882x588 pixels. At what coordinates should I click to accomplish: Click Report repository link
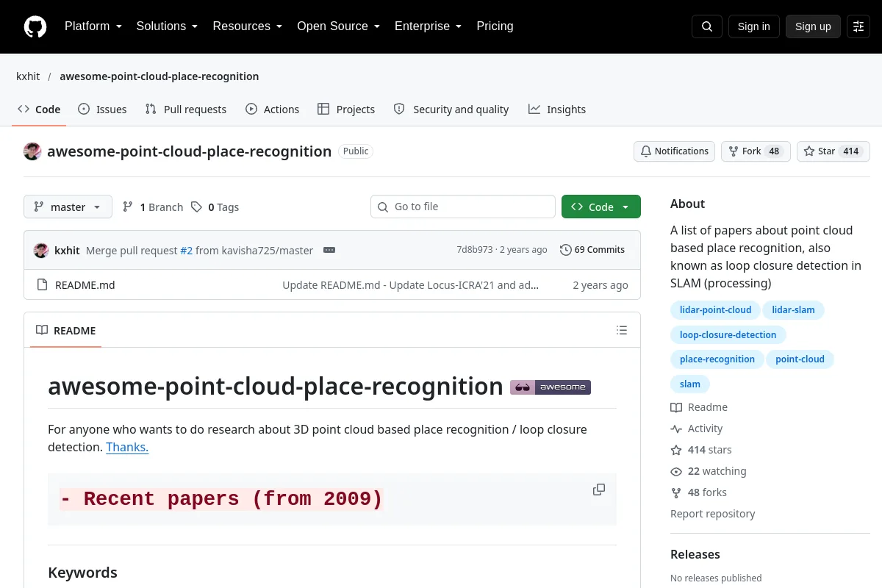pyautogui.click(x=713, y=514)
